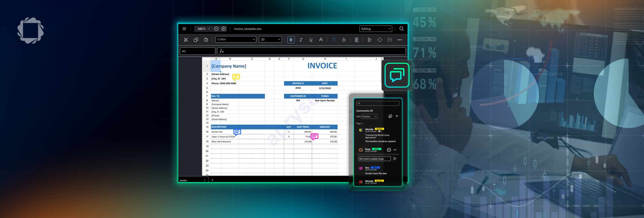The image size is (644, 218).
Task: Click the Paste clipboard icon
Action: (x=206, y=40)
